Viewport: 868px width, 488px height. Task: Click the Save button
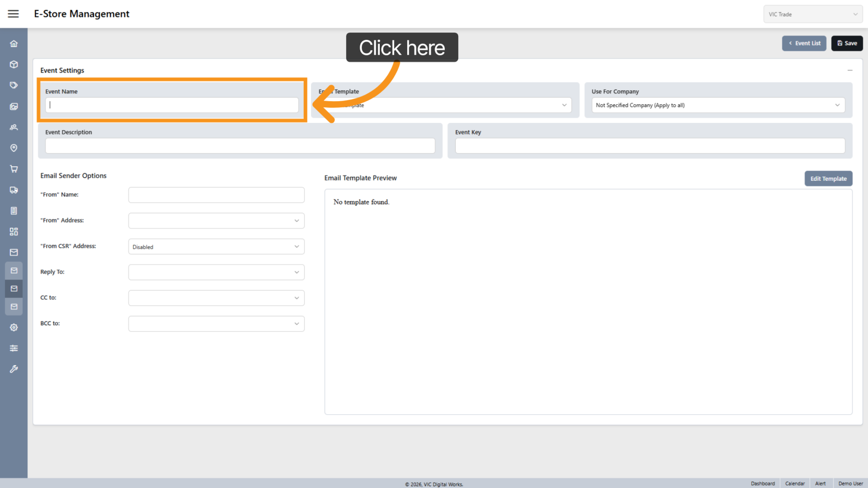(x=847, y=43)
